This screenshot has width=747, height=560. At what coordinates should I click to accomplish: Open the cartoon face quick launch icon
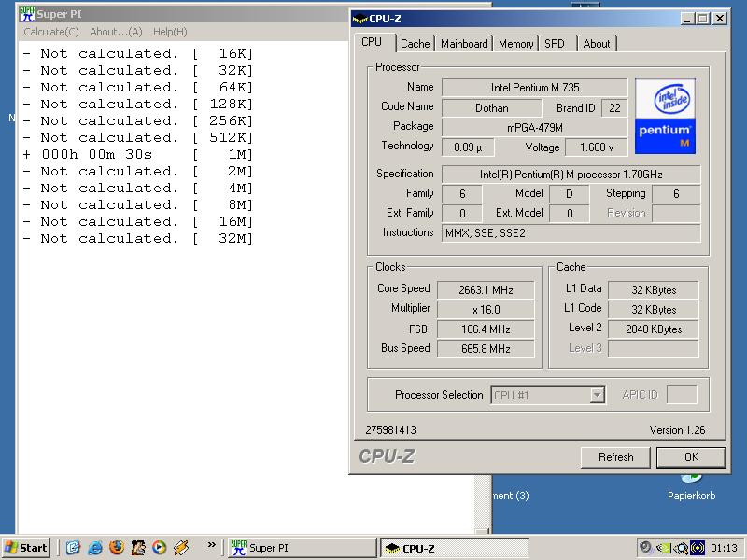coord(137,548)
